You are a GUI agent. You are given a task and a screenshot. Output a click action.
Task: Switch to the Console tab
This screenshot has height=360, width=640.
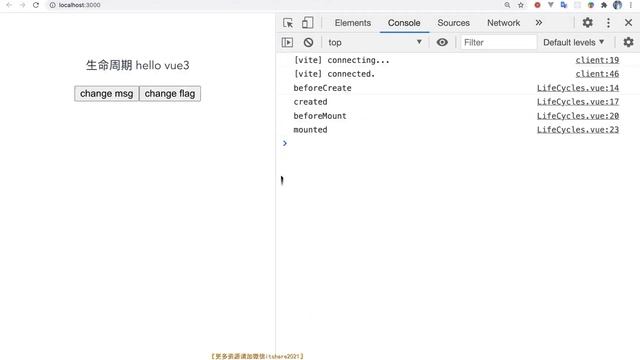pos(404,23)
